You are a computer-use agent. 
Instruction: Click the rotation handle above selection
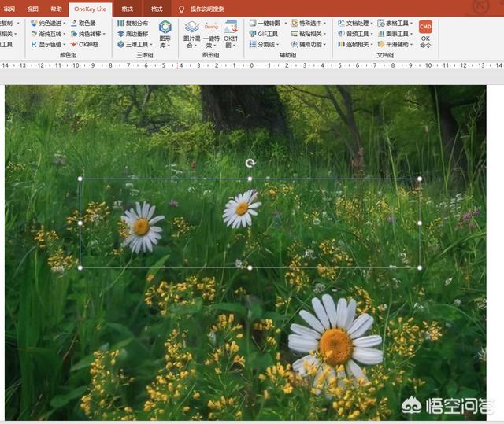pos(250,163)
